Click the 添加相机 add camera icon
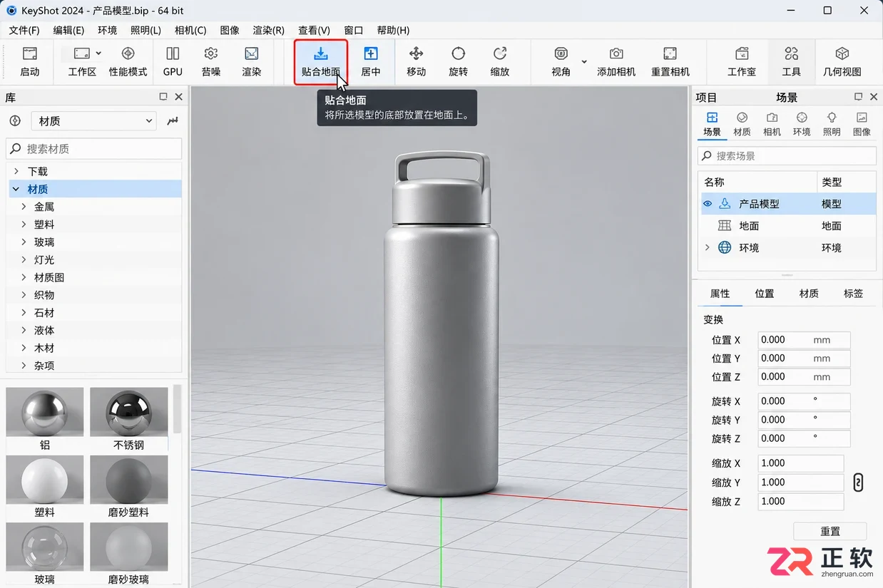883x588 pixels. (x=616, y=62)
